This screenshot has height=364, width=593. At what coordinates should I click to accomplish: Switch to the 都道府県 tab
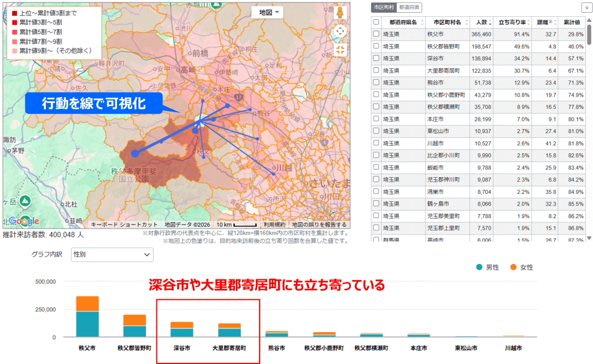[411, 7]
